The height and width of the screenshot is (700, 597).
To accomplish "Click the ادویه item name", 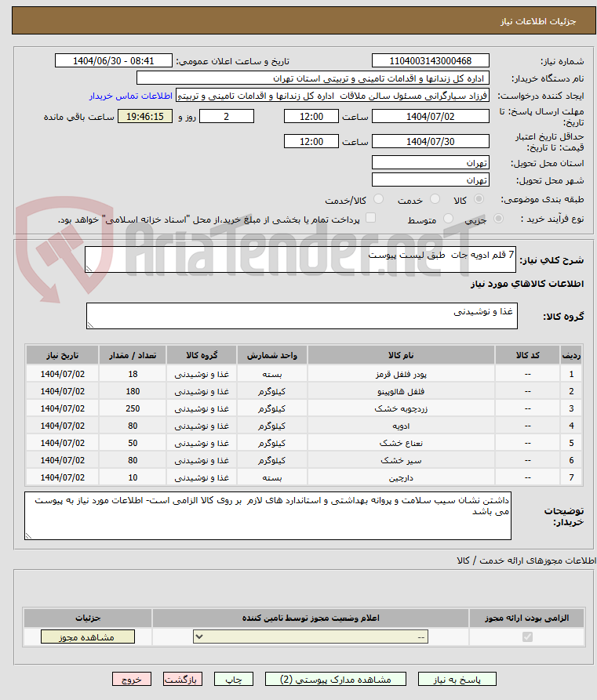I will [x=401, y=426].
